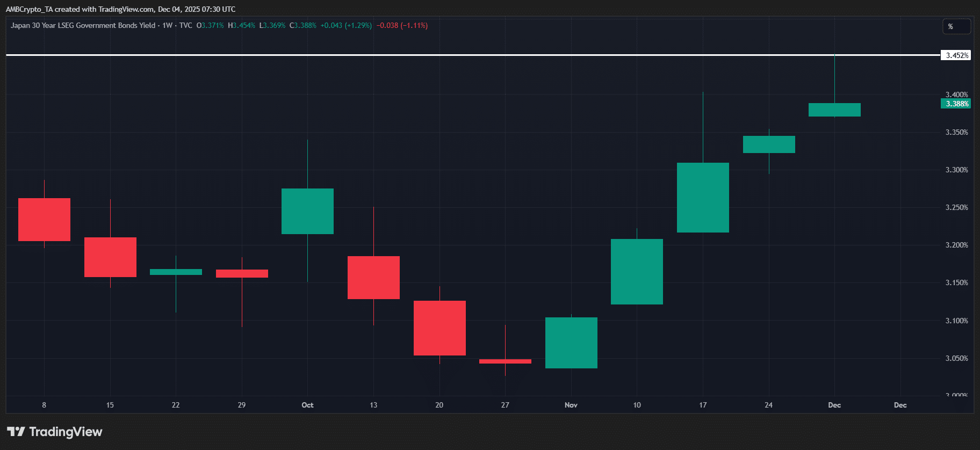Click the green candle above the Oct label

point(307,211)
